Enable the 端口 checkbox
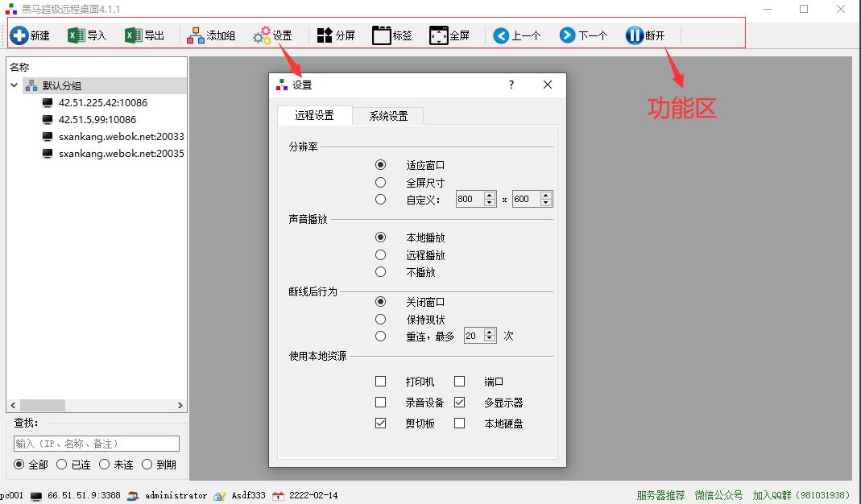 (460, 381)
